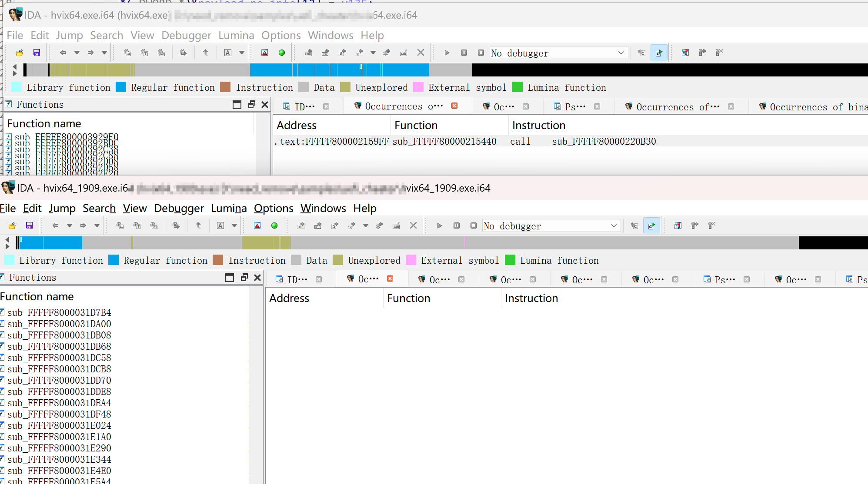Select function sub_FFFFF8000031E290 in bottom list
The height and width of the screenshot is (484, 868).
tap(59, 448)
